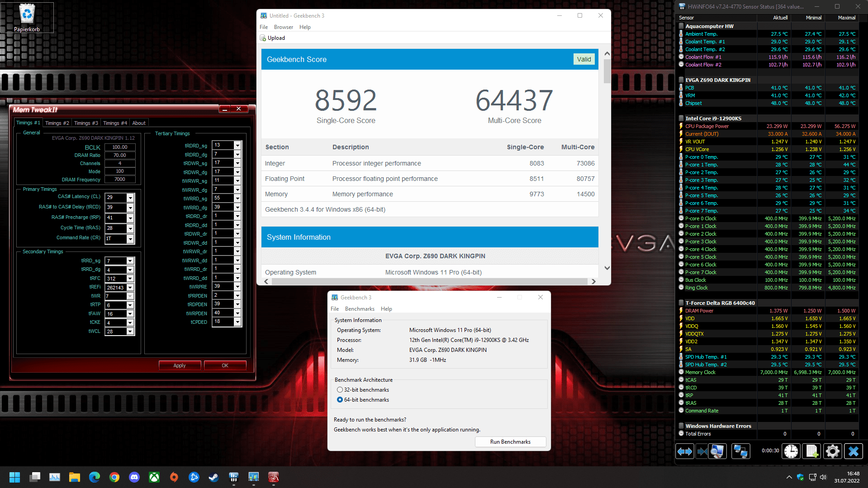This screenshot has width=868, height=488.
Task: Open tCPDED dropdown arrow
Action: (x=237, y=322)
